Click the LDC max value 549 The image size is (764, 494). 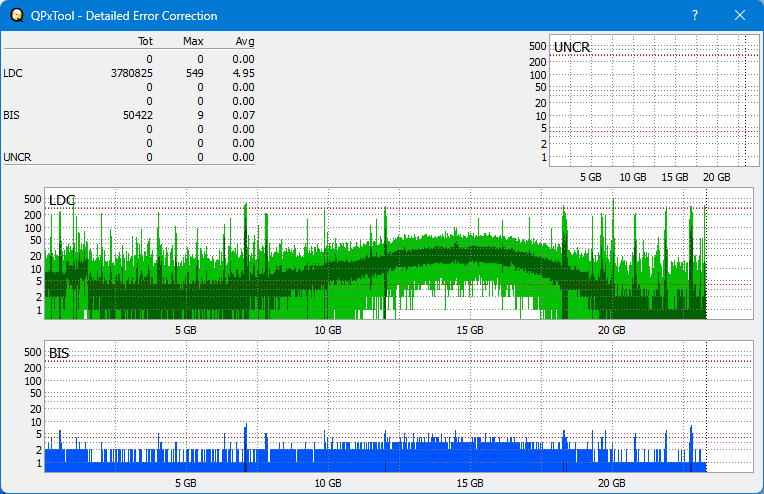194,73
